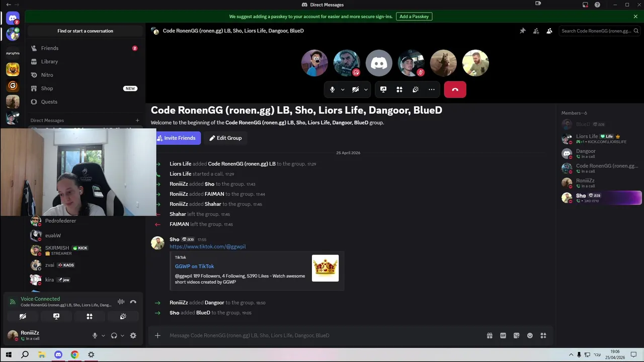
Task: Toggle noise suppression in Voice Connected panel
Action: click(x=121, y=302)
